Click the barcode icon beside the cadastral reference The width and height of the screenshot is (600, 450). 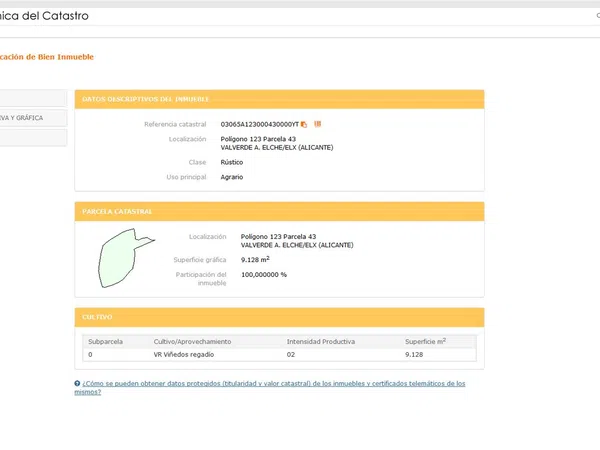coord(317,124)
